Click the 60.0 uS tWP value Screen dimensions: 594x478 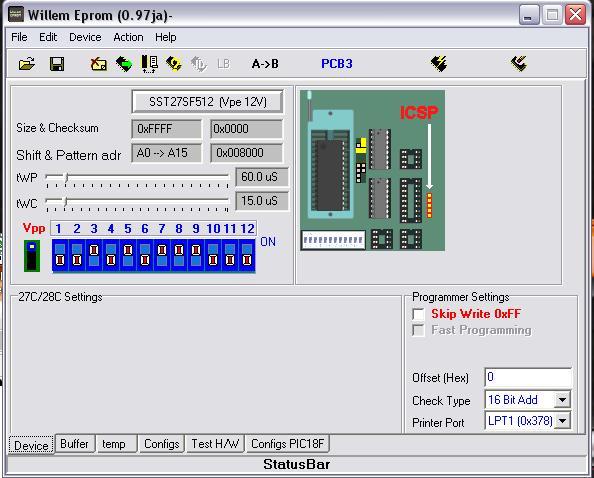[261, 177]
